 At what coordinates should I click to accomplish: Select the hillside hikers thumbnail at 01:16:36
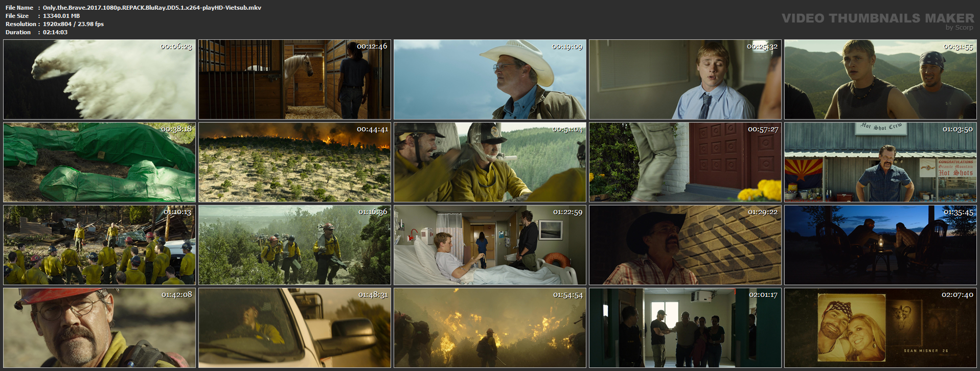pyautogui.click(x=294, y=245)
